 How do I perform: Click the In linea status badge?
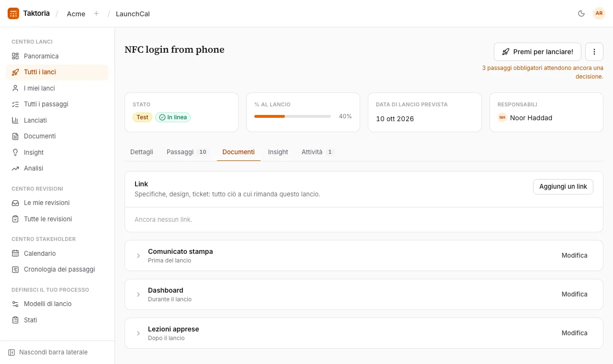[173, 117]
